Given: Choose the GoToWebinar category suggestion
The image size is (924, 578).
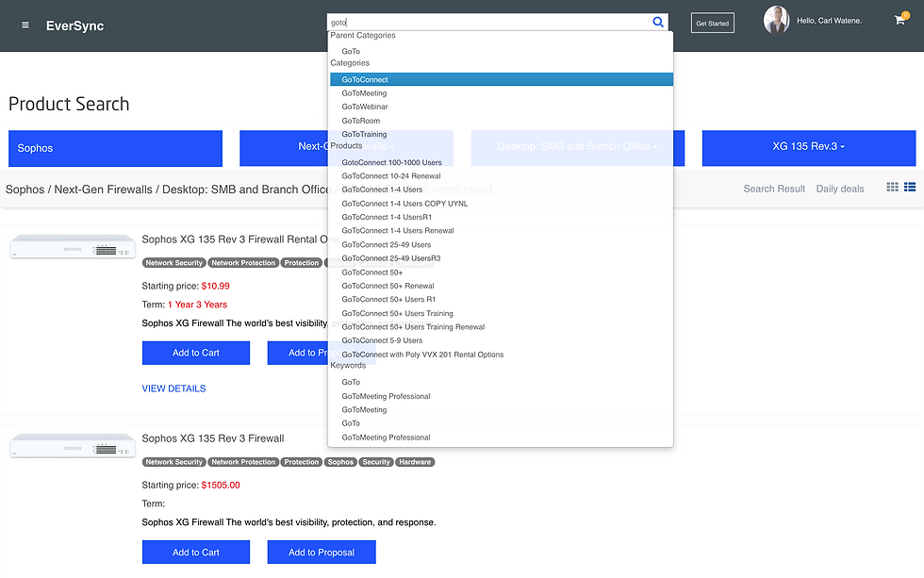Looking at the screenshot, I should (x=365, y=107).
